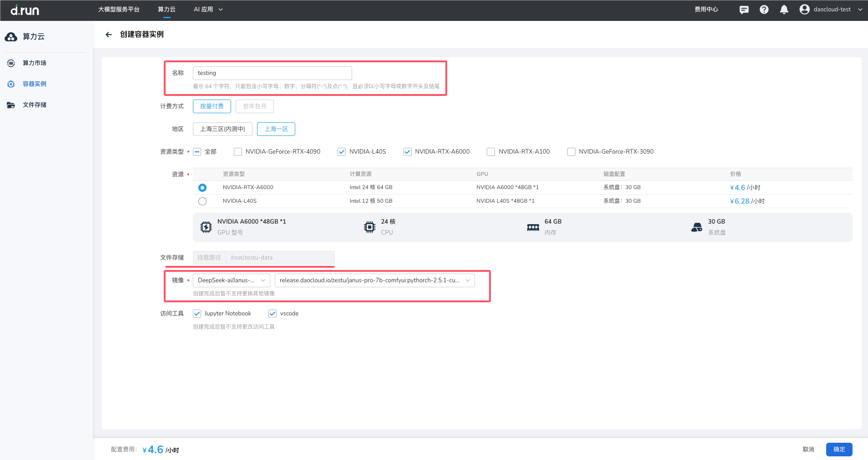Viewport: 868px width, 460px height.
Task: Click the 系统盘 disk icon
Action: (x=696, y=227)
